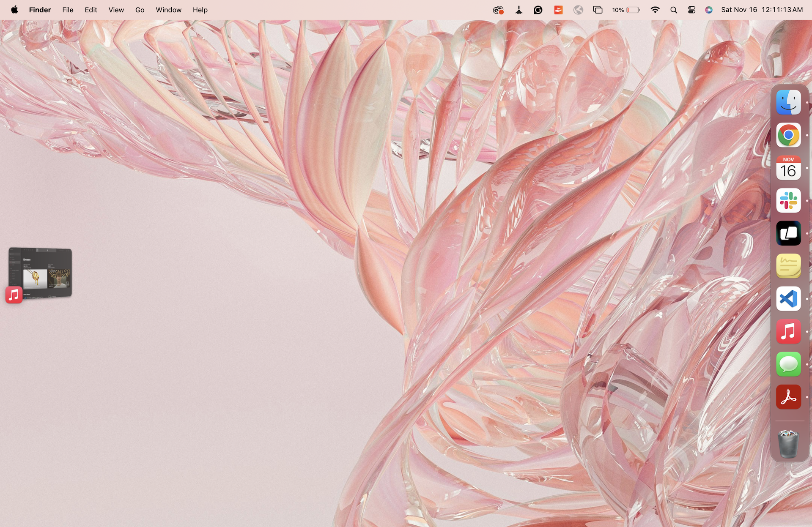Open the Go menu
The height and width of the screenshot is (527, 812).
[x=140, y=10]
